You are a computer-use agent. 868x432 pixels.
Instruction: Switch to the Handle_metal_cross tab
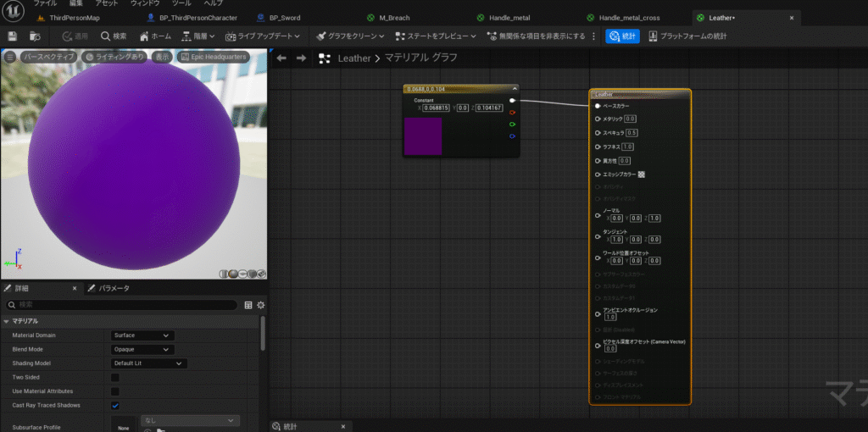(x=629, y=18)
